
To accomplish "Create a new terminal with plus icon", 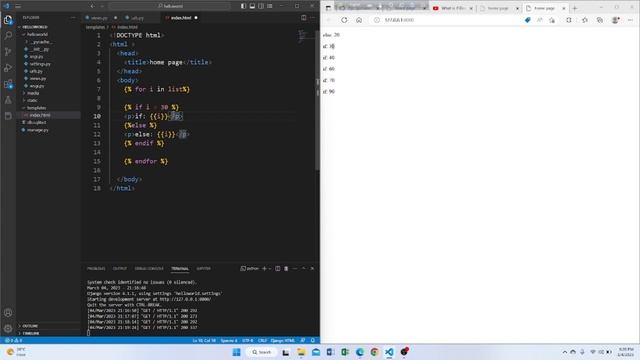I will pos(264,269).
